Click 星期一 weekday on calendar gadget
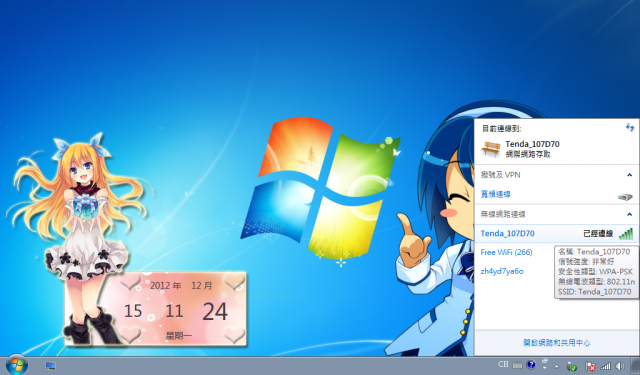Viewport: 640px width, 375px height. 179,336
